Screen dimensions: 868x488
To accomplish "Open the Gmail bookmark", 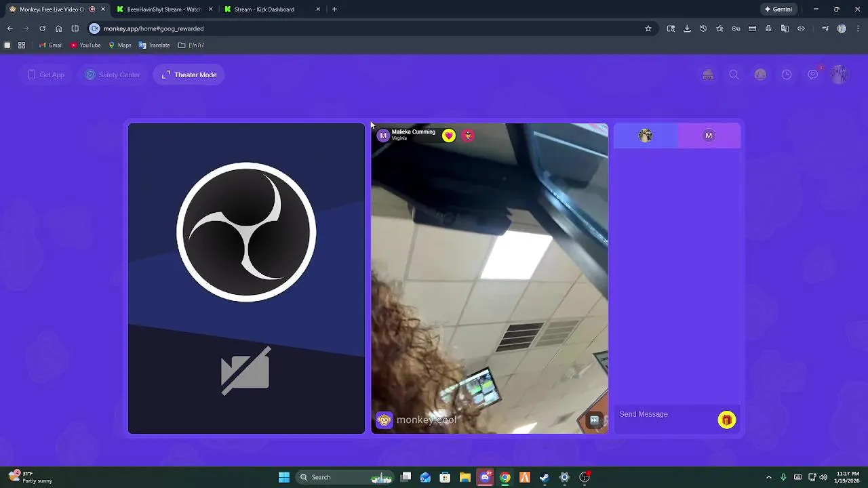I will 51,45.
